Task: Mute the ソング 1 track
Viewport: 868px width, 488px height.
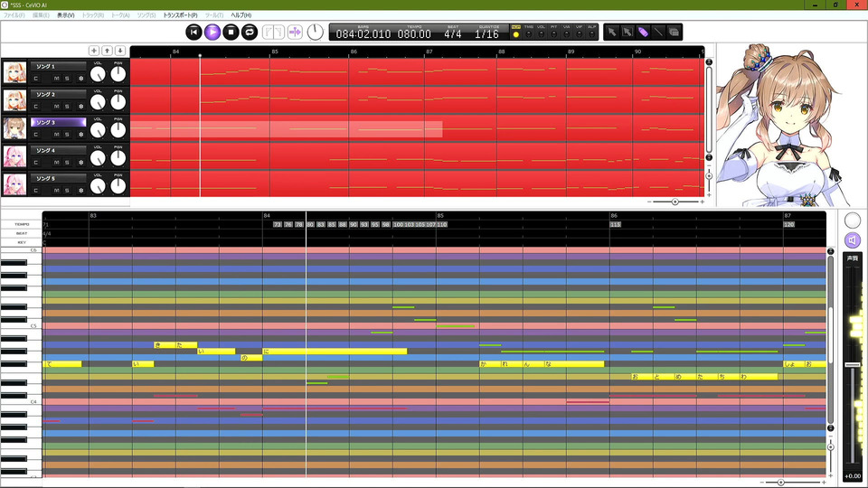Action: [x=56, y=79]
